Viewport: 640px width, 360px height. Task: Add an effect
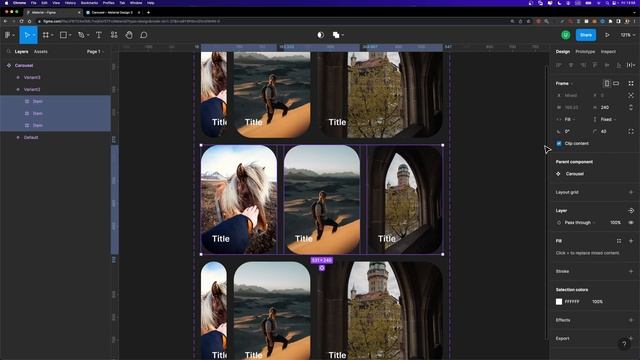(631, 320)
